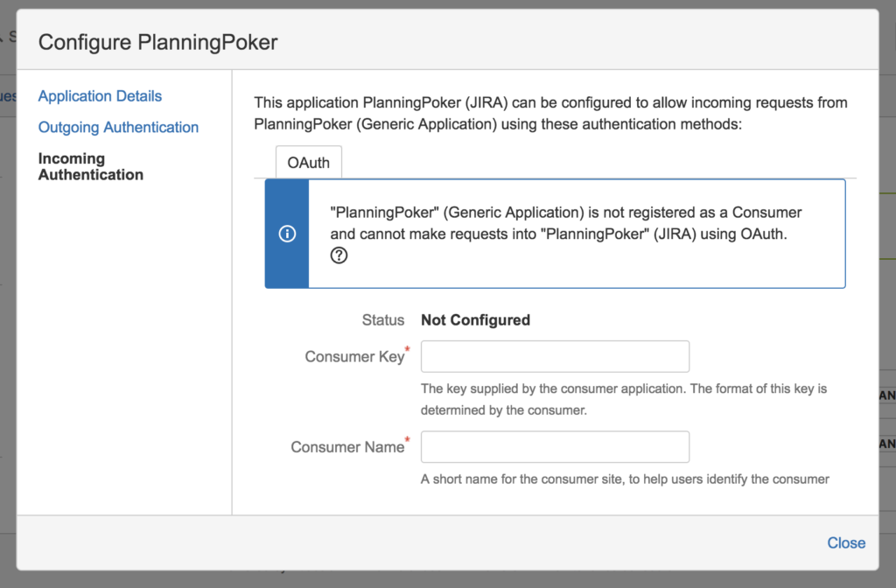Image resolution: width=896 pixels, height=588 pixels.
Task: Close the Configure PlanningPoker dialog
Action: [x=846, y=542]
